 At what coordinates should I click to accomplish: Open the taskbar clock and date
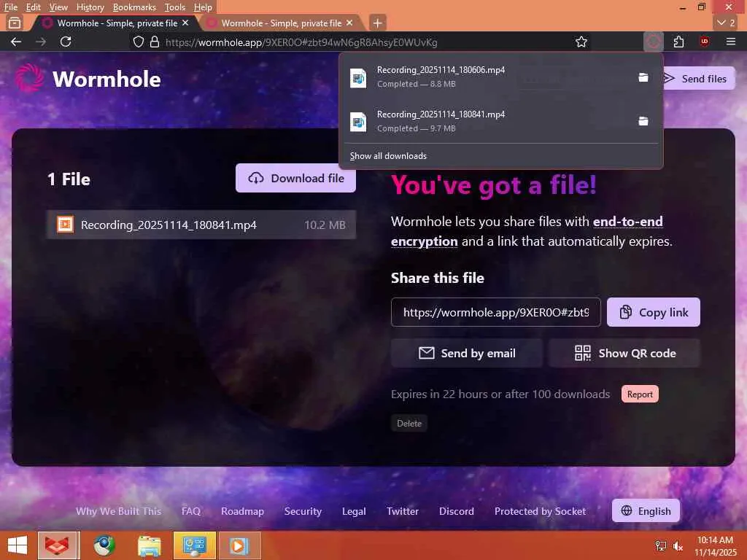716,545
